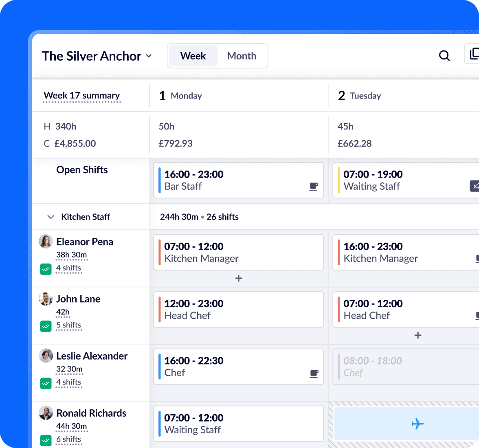Click the copy schedule icon in header
Image resolution: width=479 pixels, height=448 pixels.
[474, 54]
